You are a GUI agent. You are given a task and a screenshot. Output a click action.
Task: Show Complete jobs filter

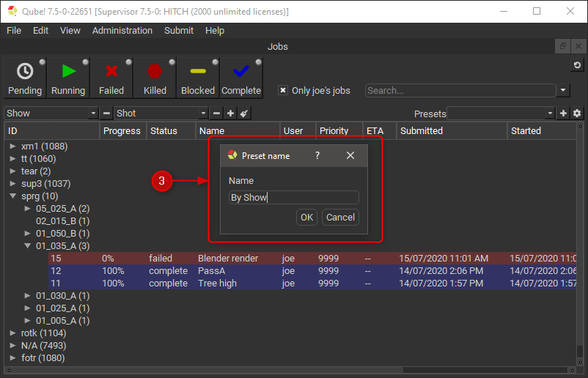coord(241,78)
